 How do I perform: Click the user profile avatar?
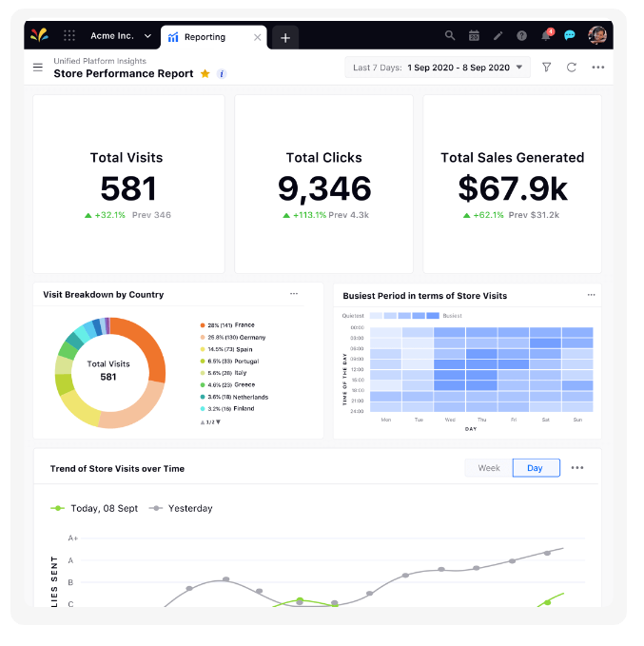click(x=597, y=36)
